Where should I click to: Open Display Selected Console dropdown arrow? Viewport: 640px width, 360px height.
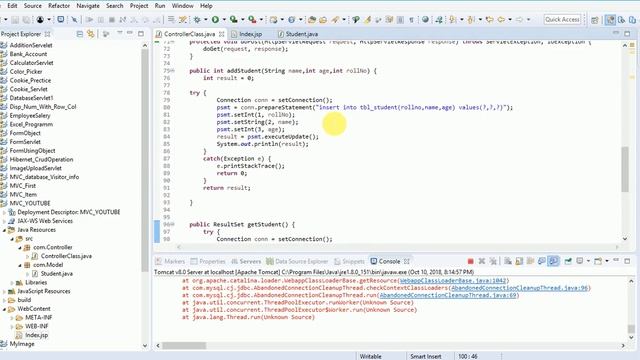(588, 261)
